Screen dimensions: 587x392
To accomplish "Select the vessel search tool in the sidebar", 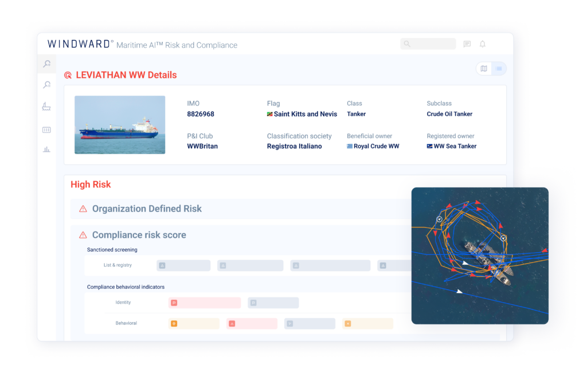I will coord(47,64).
